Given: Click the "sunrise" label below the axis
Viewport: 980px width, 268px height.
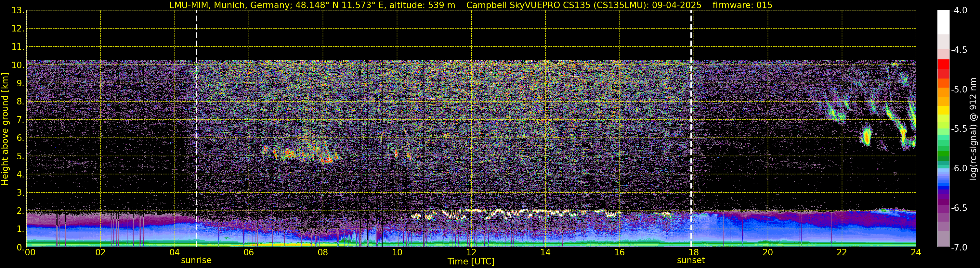Looking at the screenshot, I should [x=196, y=261].
